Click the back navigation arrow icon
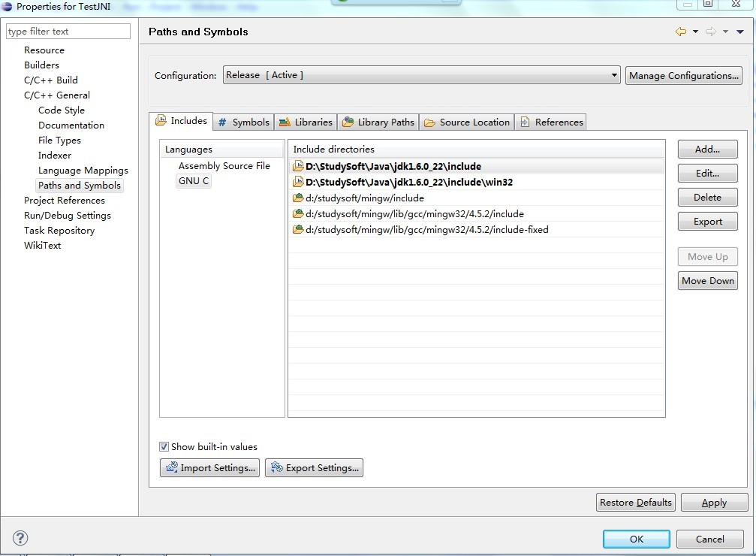756x556 pixels. pos(681,32)
